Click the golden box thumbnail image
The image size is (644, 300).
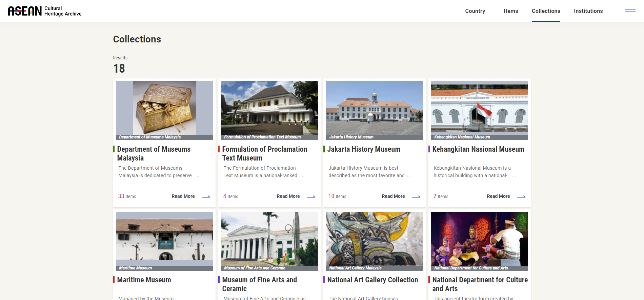coord(164,108)
